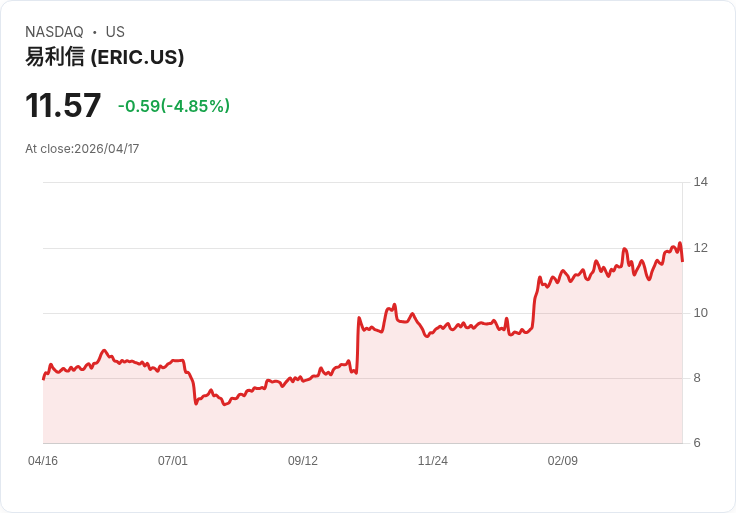
Task: Select the 09/12 date marker
Action: click(x=303, y=461)
